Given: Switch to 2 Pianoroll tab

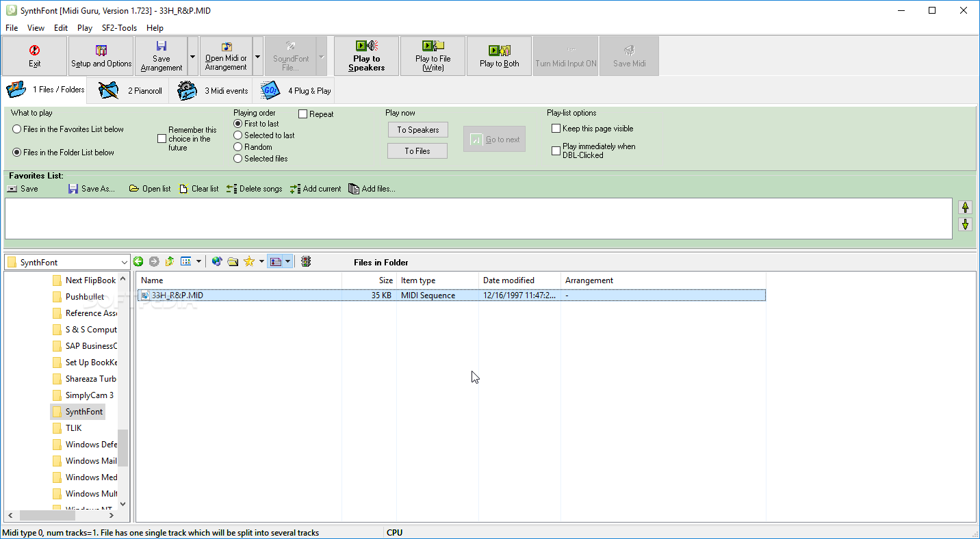Looking at the screenshot, I should 129,90.
